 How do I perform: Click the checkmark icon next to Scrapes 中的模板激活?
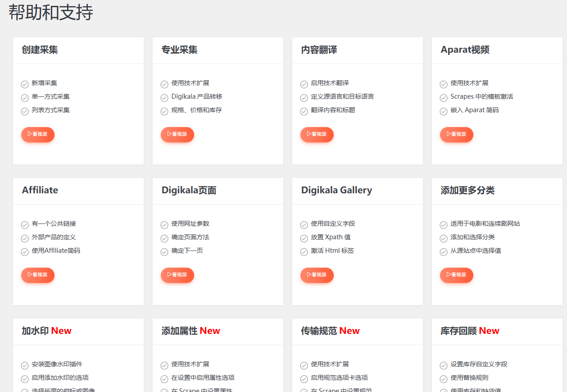coord(443,96)
